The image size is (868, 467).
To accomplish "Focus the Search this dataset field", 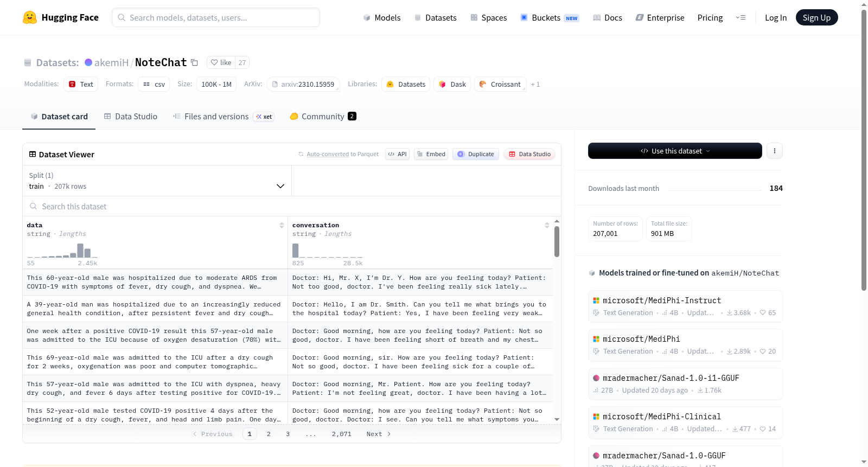I will (292, 206).
